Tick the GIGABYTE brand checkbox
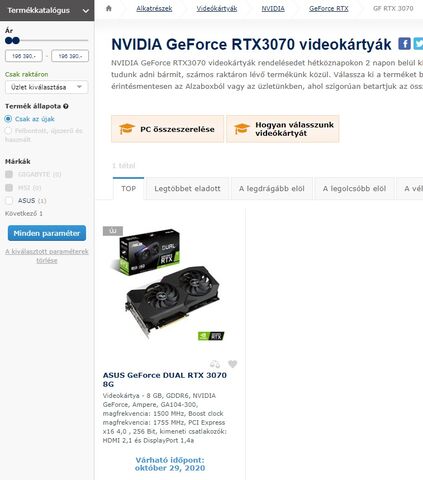423x480 pixels. coord(9,174)
